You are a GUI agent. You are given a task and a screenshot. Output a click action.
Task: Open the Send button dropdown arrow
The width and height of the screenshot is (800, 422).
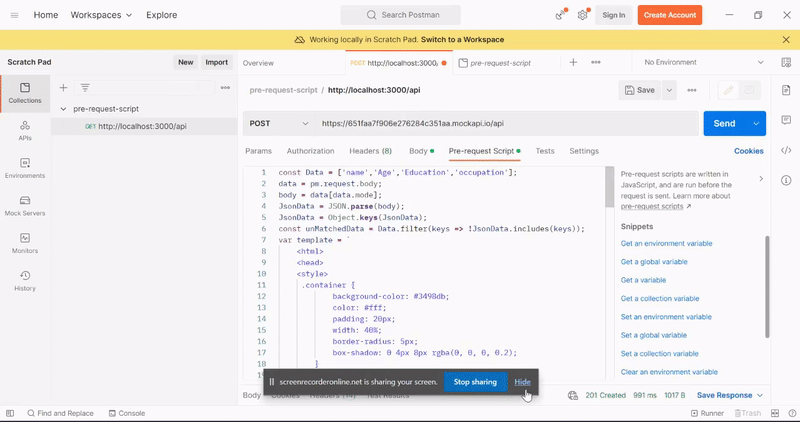756,124
